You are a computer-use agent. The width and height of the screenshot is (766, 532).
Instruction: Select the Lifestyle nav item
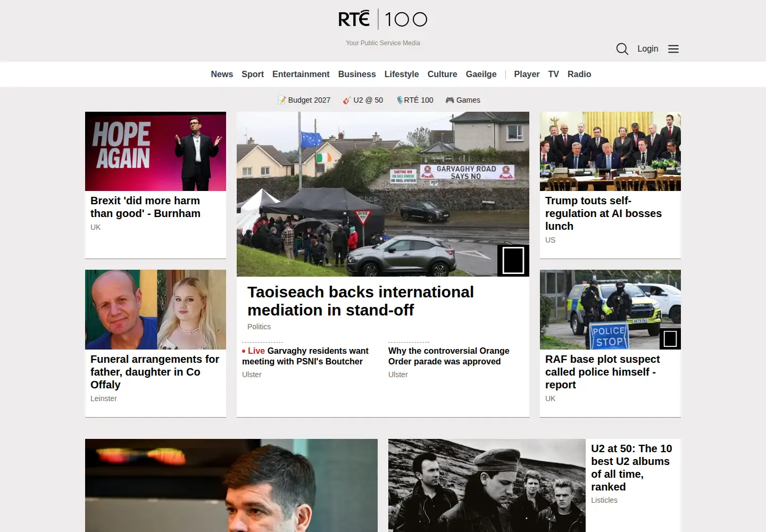click(402, 74)
